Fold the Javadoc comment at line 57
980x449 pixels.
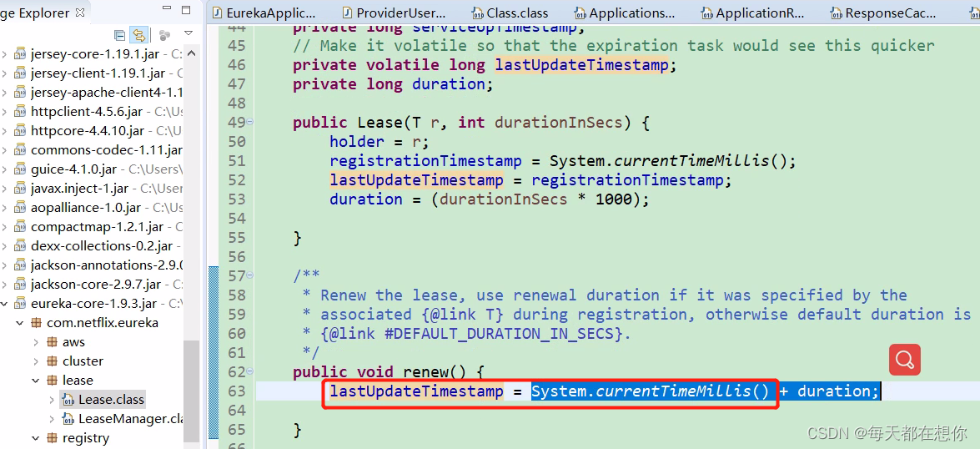pyautogui.click(x=250, y=275)
